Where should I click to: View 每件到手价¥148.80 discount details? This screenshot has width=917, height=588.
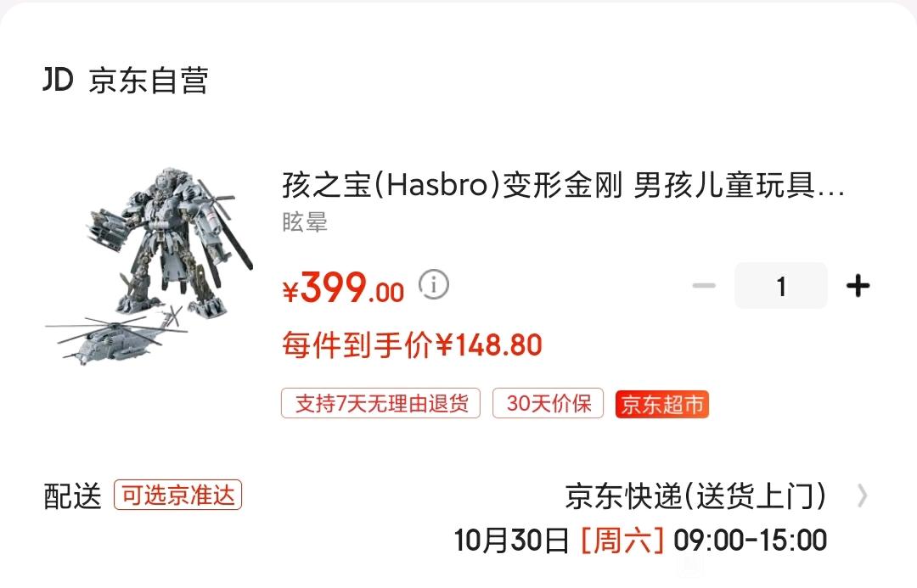[x=413, y=344]
